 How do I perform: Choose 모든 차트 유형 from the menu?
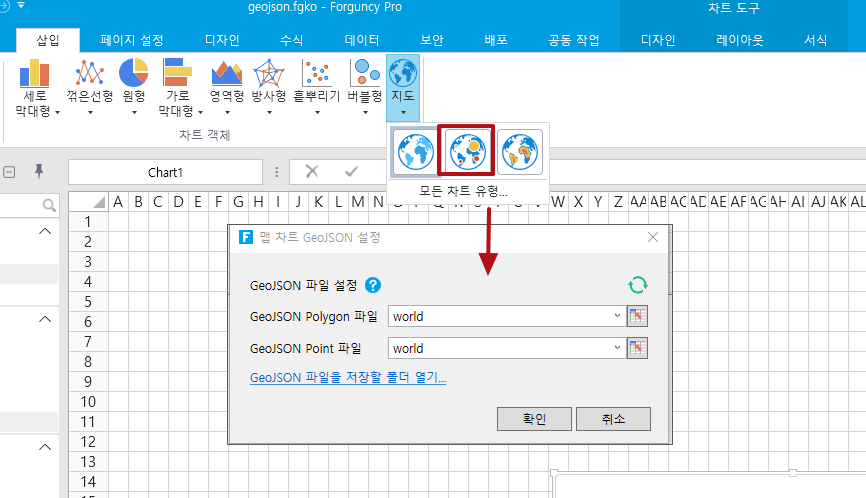pyautogui.click(x=463, y=190)
